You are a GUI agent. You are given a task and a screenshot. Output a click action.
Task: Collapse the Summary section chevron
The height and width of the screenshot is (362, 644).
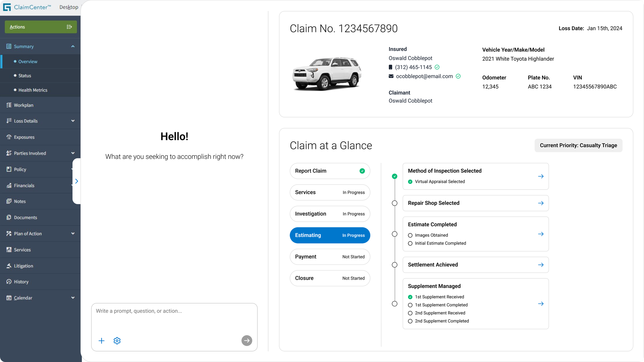point(73,46)
